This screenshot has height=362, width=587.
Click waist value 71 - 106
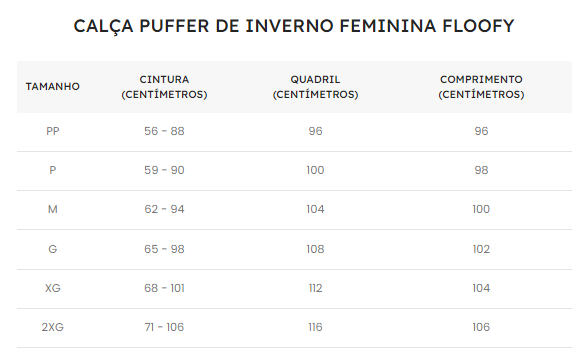pos(164,327)
